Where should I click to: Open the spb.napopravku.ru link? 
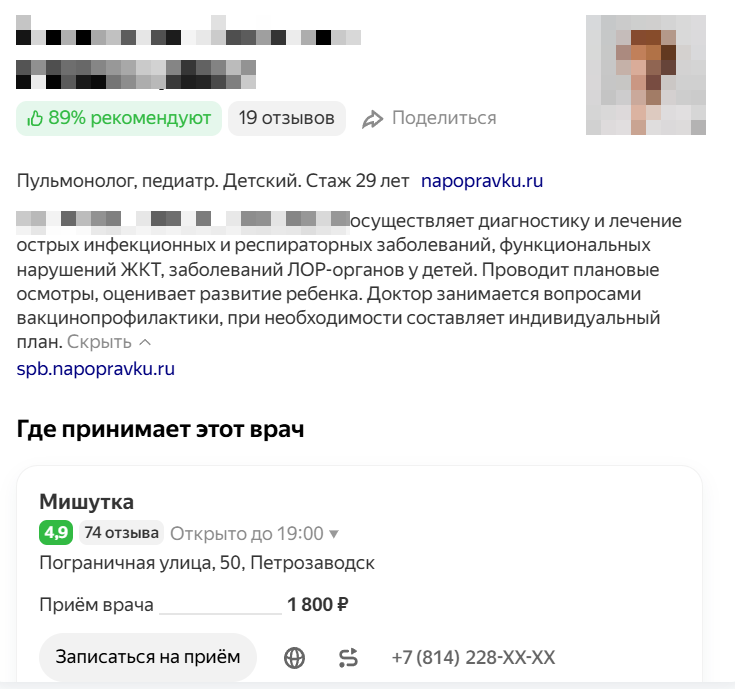pos(96,369)
